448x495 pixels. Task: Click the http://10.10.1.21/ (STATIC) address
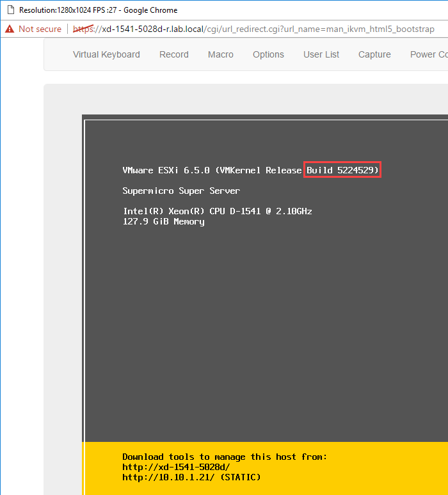(191, 477)
